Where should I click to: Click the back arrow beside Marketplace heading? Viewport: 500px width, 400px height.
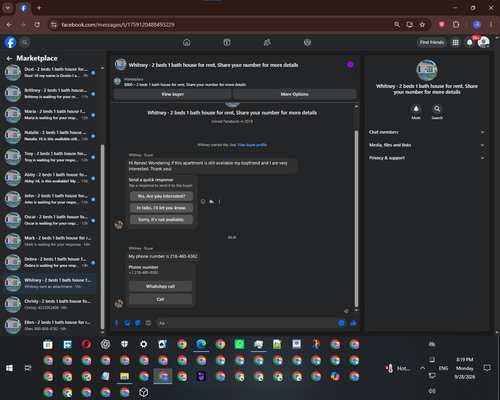9,58
